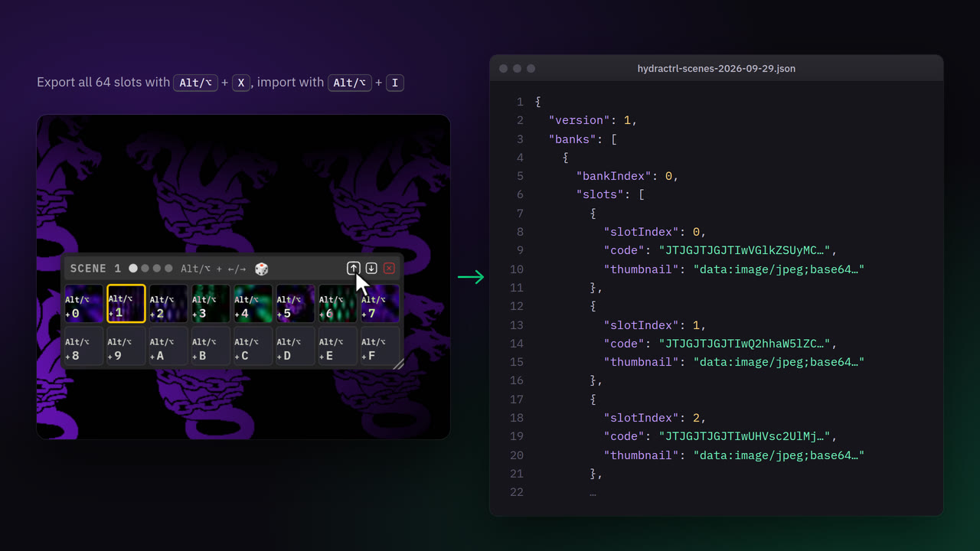Close the scene panel with red X

(389, 268)
